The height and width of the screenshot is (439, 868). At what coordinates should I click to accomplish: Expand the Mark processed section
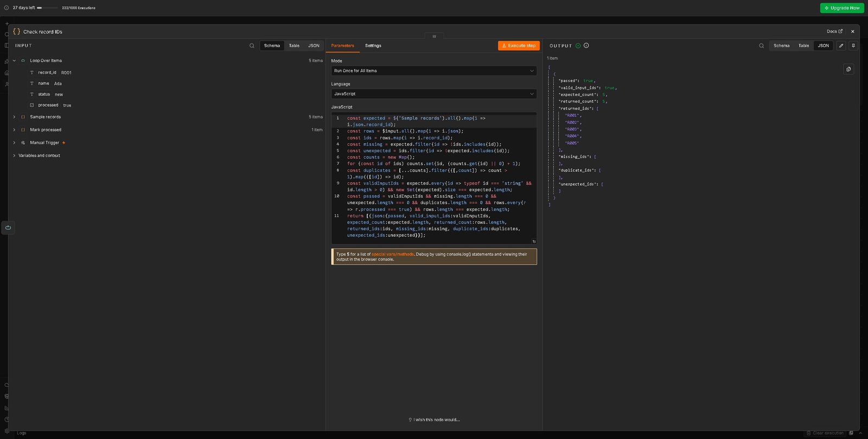pyautogui.click(x=14, y=130)
